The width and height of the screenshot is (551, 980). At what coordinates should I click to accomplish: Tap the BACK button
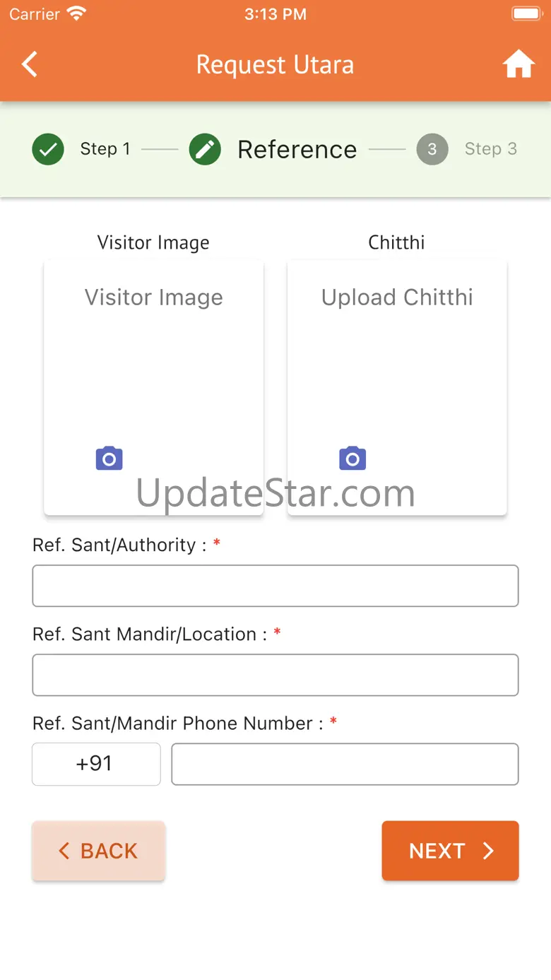point(99,851)
